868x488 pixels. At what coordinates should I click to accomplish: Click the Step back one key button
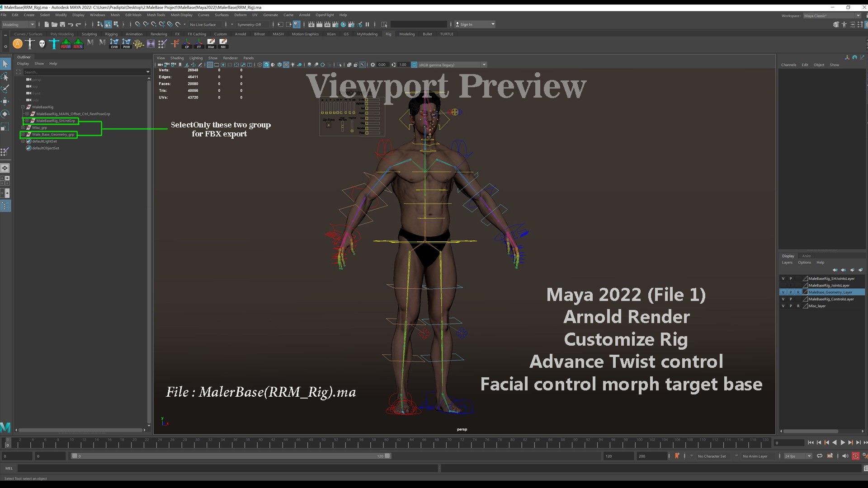coord(827,442)
